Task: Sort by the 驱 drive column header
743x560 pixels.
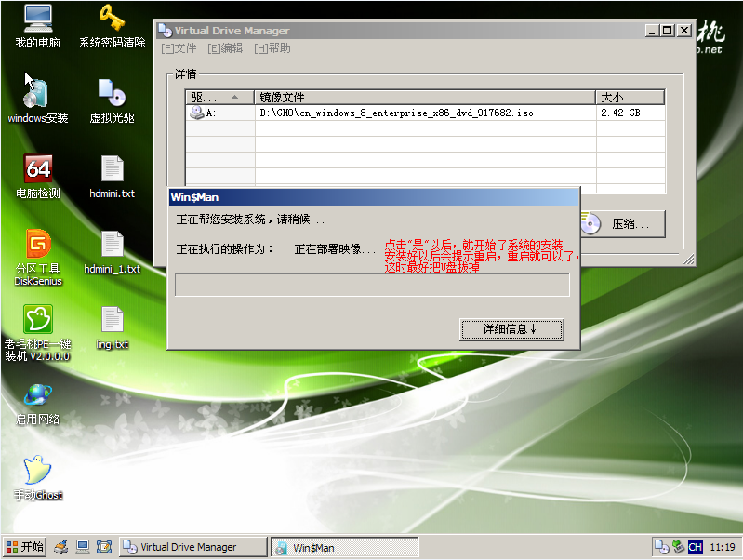Action: click(219, 97)
